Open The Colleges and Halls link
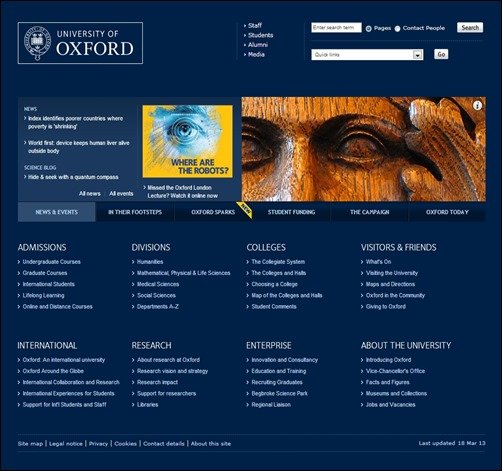Screen dimensions: 502x471 coord(279,273)
